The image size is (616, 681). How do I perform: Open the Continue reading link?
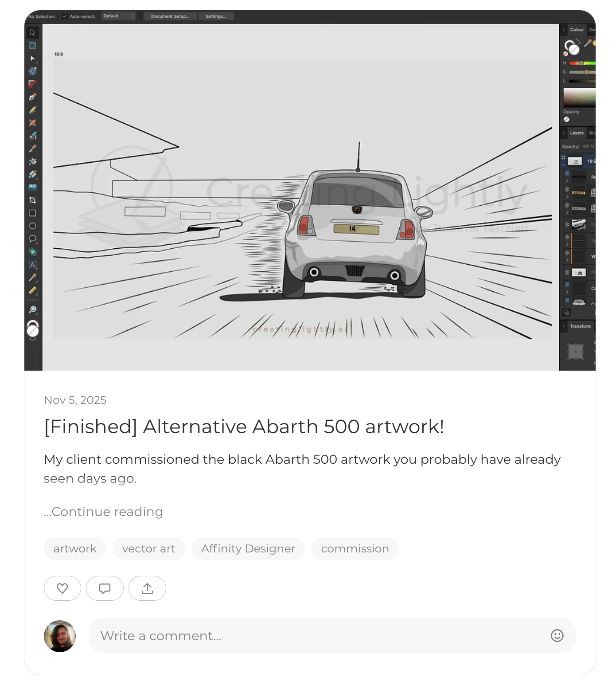[103, 512]
